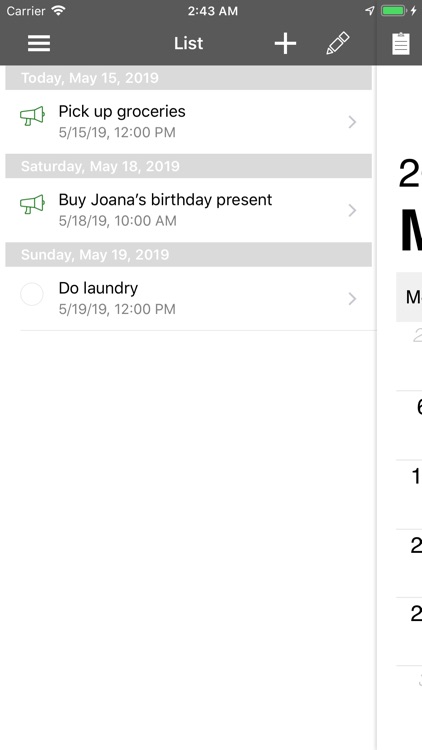
Task: Tap the location arrow in status bar
Action: (x=370, y=11)
